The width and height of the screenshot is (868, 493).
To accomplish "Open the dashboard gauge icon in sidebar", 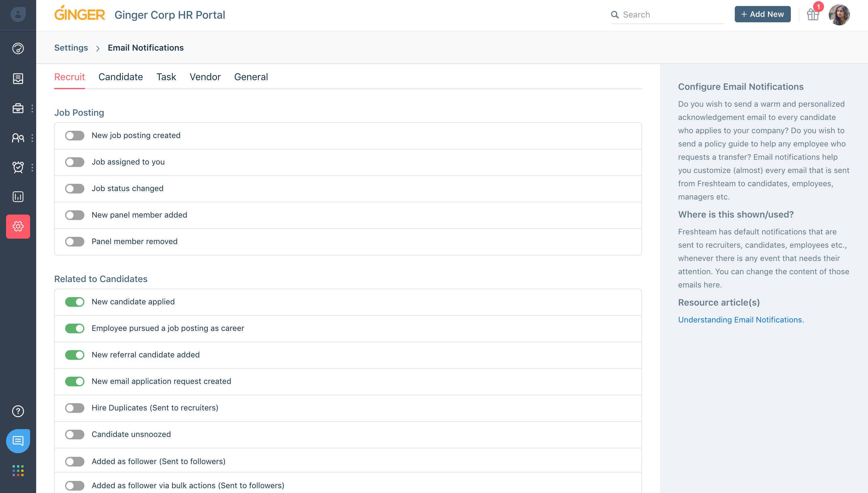I will [18, 49].
